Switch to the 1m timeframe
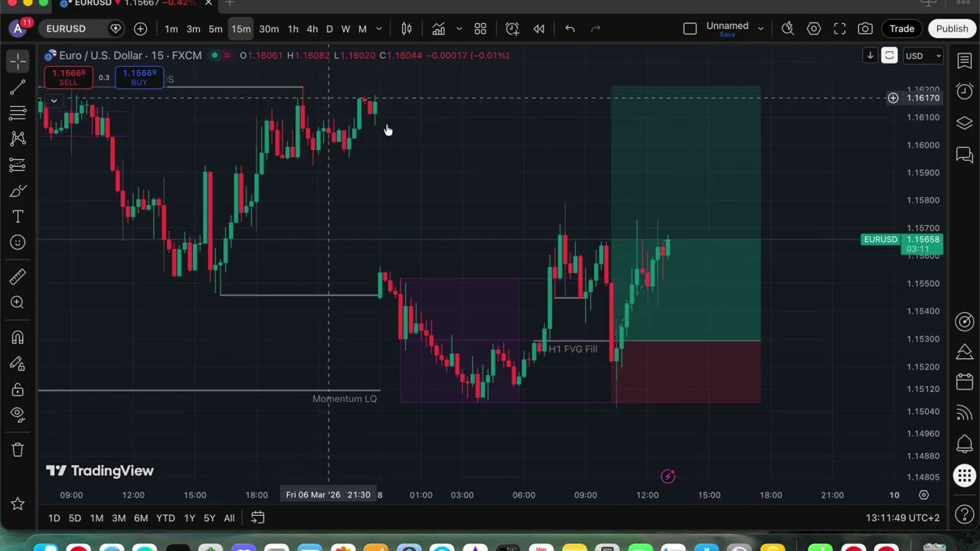Screen dimensions: 980x551 pyautogui.click(x=171, y=29)
